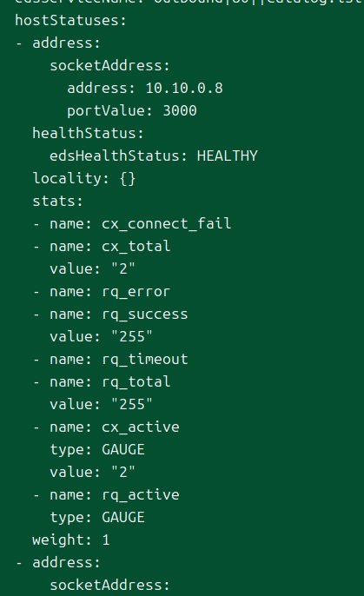
Task: Click the stats key line
Action: click(57, 201)
